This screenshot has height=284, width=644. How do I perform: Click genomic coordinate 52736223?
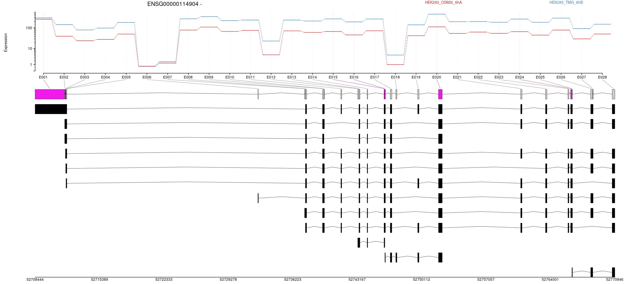[293, 280]
